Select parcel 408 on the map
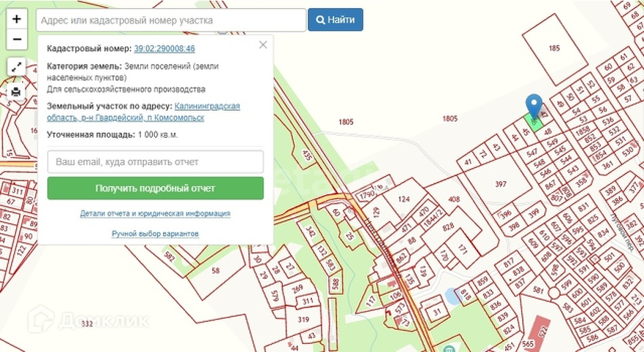 pyautogui.click(x=453, y=199)
